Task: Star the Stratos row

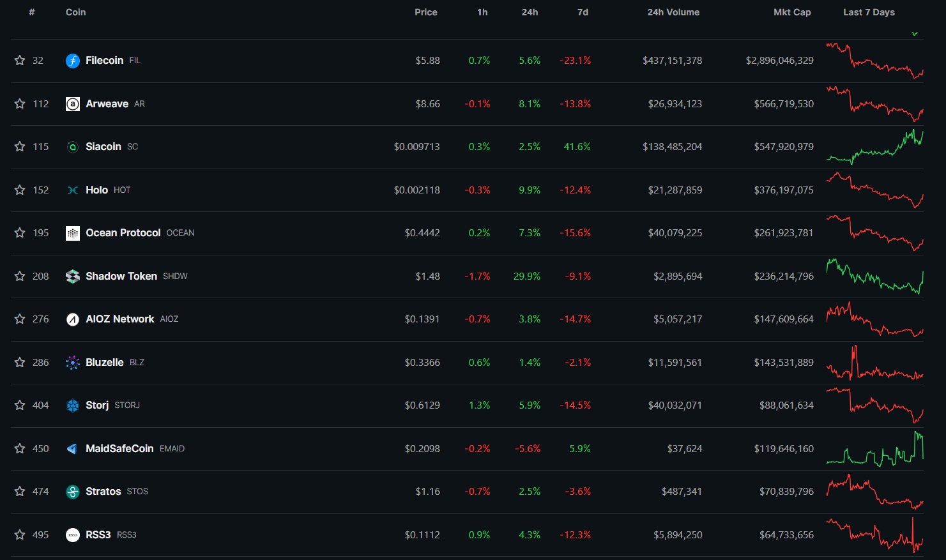Action: click(x=20, y=491)
